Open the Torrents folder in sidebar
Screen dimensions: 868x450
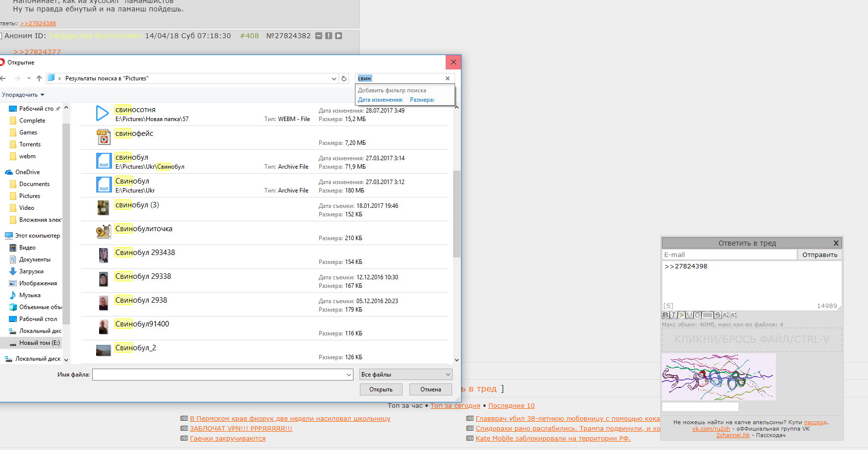pos(25,144)
